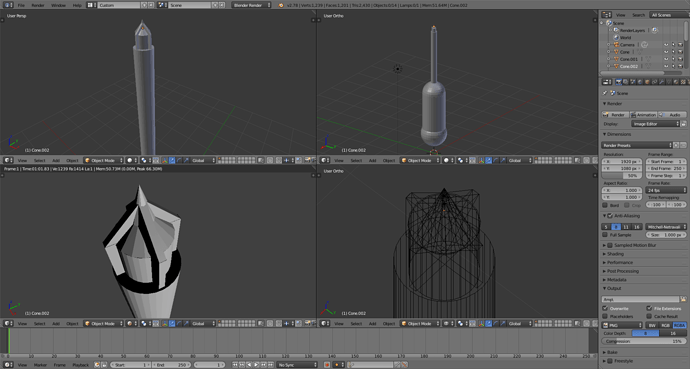The image size is (690, 369).
Task: Open the No Sync playback dropdown
Action: [x=297, y=365]
